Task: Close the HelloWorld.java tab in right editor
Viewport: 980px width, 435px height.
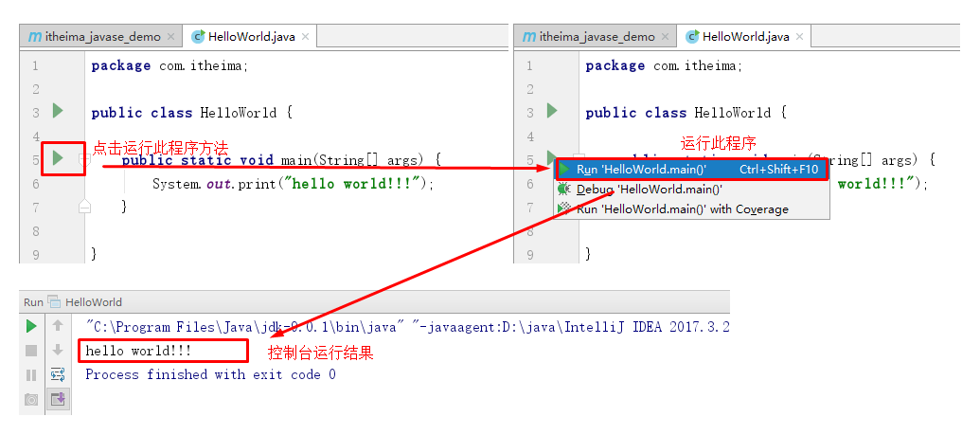Action: 799,37
